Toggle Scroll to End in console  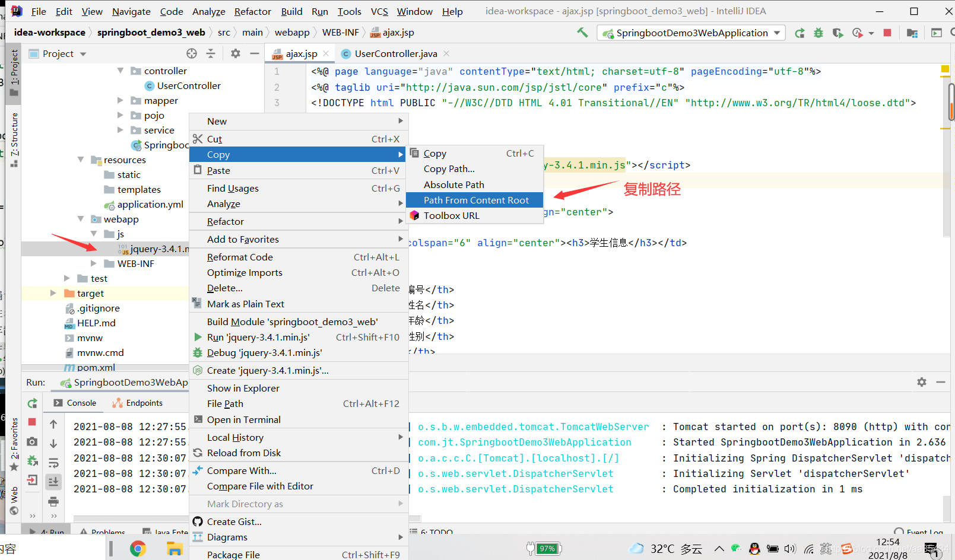click(x=53, y=482)
